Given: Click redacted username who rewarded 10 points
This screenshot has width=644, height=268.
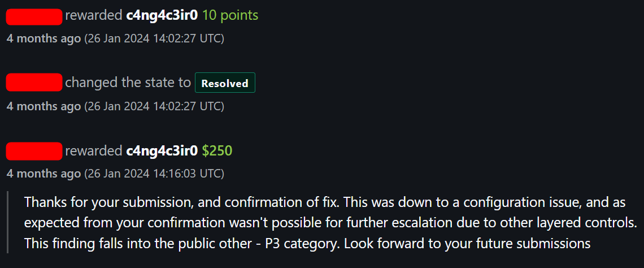Looking at the screenshot, I should (x=34, y=16).
